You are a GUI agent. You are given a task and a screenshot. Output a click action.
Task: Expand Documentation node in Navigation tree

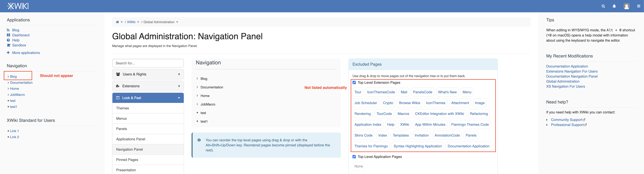pyautogui.click(x=197, y=87)
